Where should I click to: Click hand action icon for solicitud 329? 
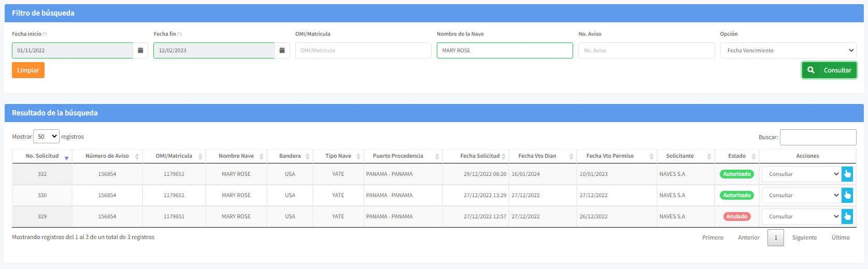pos(847,217)
